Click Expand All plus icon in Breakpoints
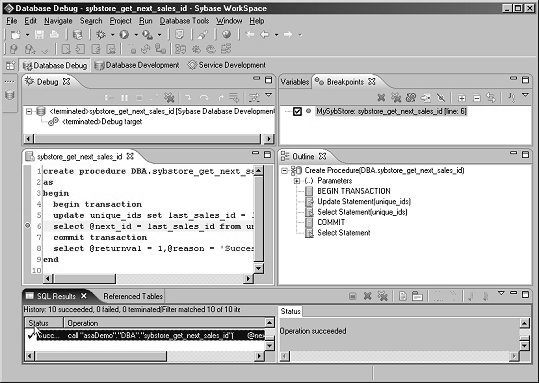 (462, 98)
